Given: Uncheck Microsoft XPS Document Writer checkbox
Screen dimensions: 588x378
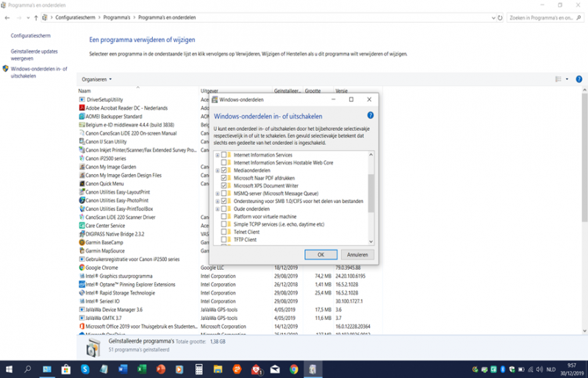Looking at the screenshot, I should coord(224,186).
